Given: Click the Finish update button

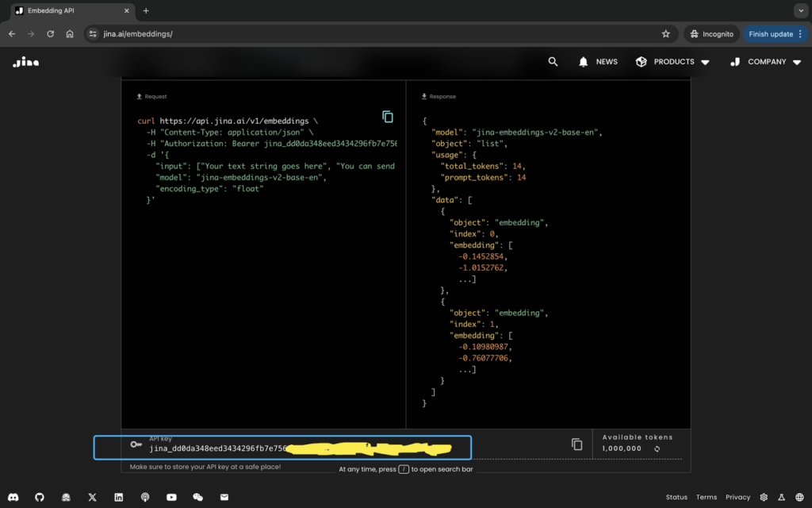Looking at the screenshot, I should (x=771, y=33).
